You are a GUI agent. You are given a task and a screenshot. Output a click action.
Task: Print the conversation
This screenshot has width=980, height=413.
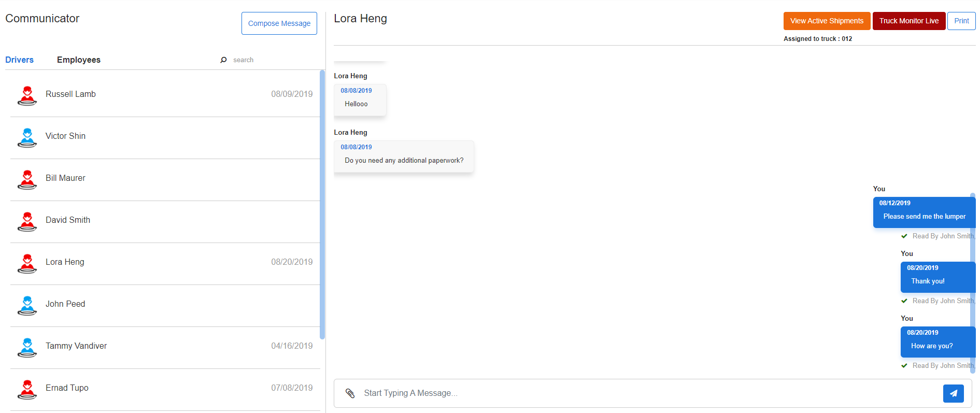[x=961, y=21]
